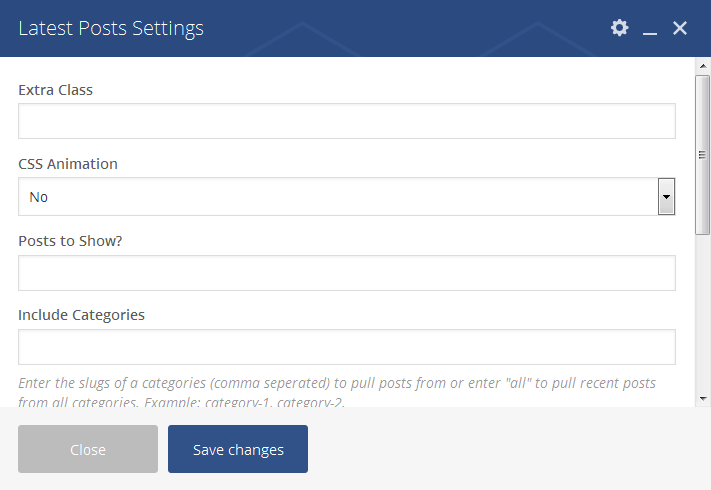This screenshot has width=711, height=490.
Task: Click the "CSS Animation" label
Action: pos(68,164)
